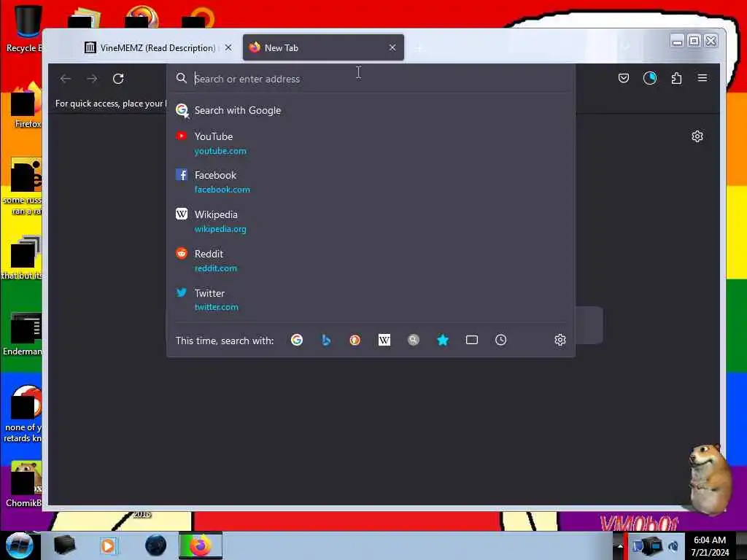Open the Firefox taskbar button

coord(201,545)
